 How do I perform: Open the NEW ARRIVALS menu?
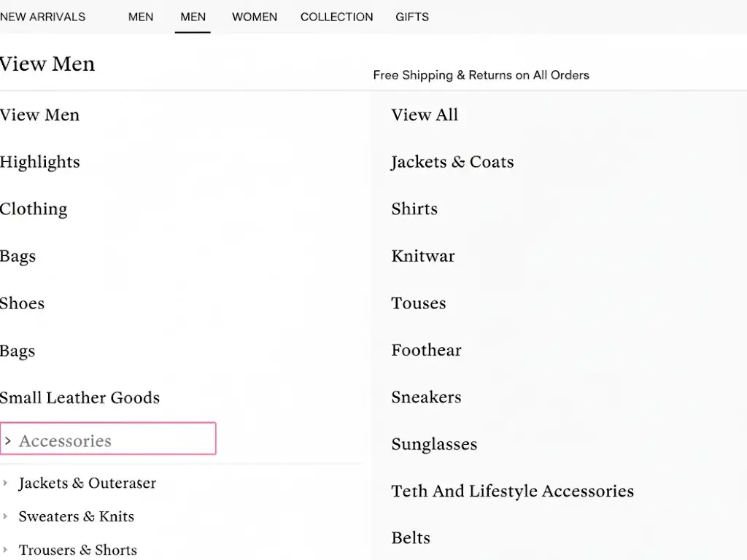coord(43,17)
